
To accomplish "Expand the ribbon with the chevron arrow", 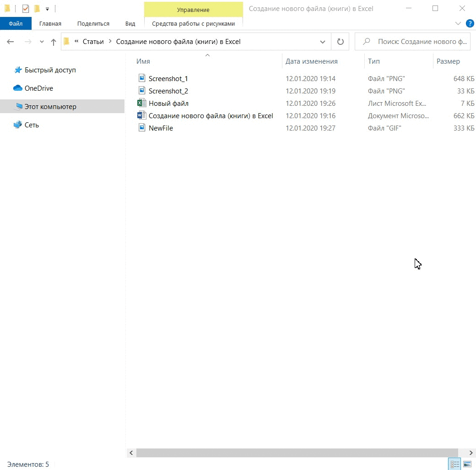I will pyautogui.click(x=458, y=23).
